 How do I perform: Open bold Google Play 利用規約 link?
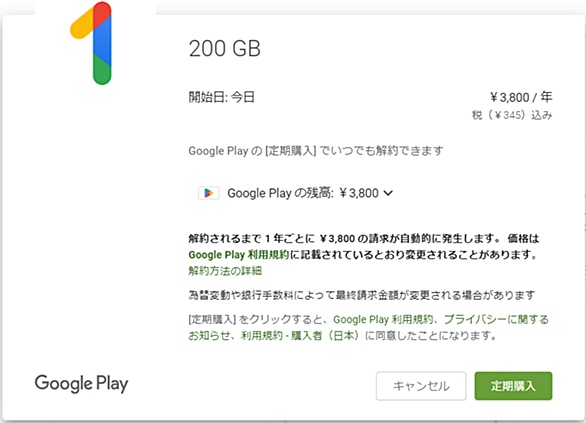238,255
